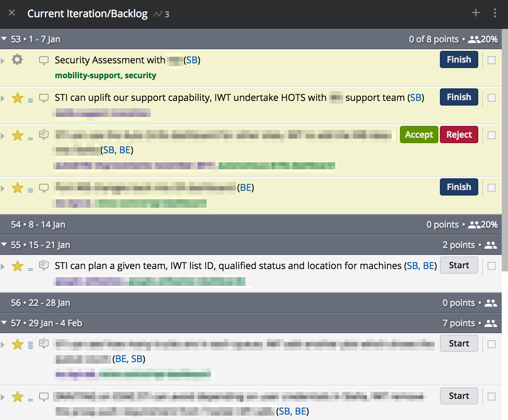The width and height of the screenshot is (508, 420).
Task: Click the add story plus icon in header
Action: pos(476,13)
